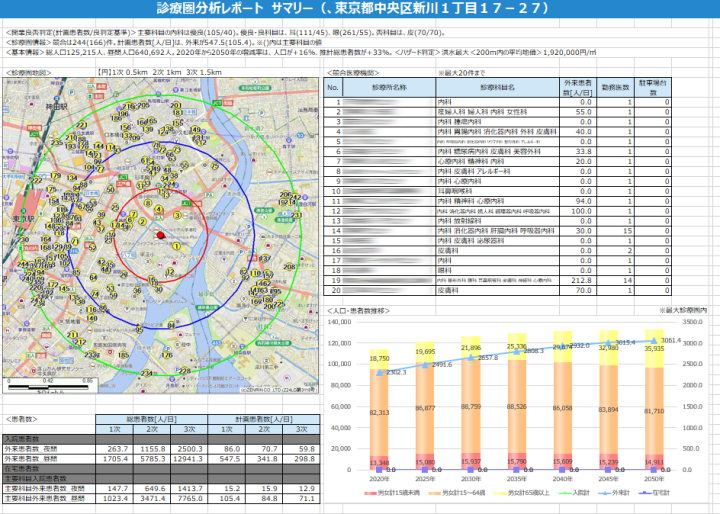Image resolution: width=720 pixels, height=514 pixels.
Task: Select yellow map marker numbered 231
Action: pyautogui.click(x=296, y=215)
